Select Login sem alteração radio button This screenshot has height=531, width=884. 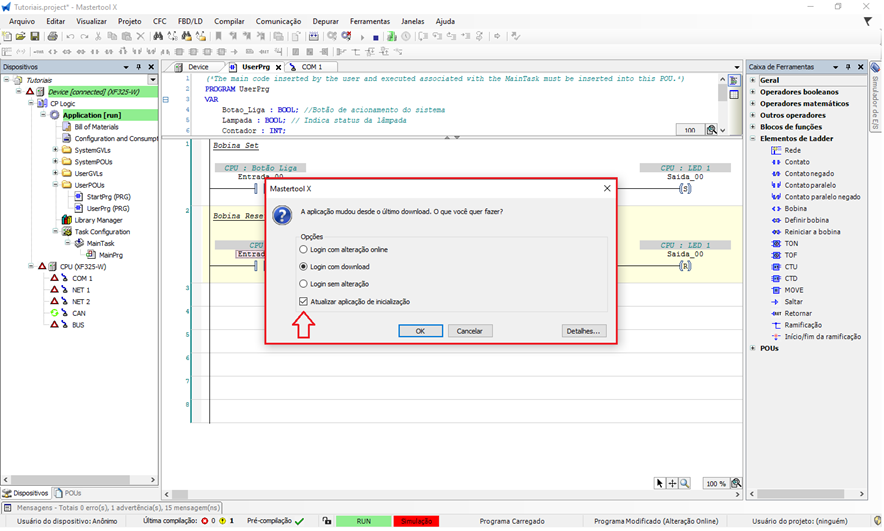(x=304, y=284)
